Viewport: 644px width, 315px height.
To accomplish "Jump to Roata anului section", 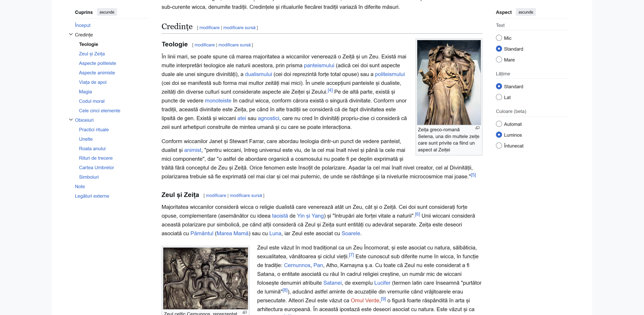I will pyautogui.click(x=92, y=149).
